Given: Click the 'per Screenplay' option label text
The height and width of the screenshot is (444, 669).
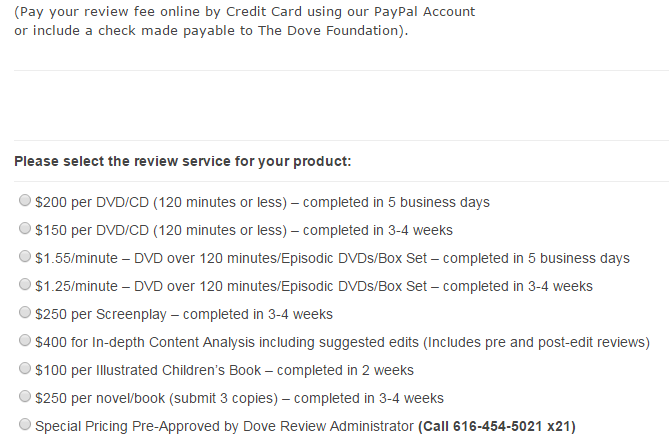Looking at the screenshot, I should [184, 314].
